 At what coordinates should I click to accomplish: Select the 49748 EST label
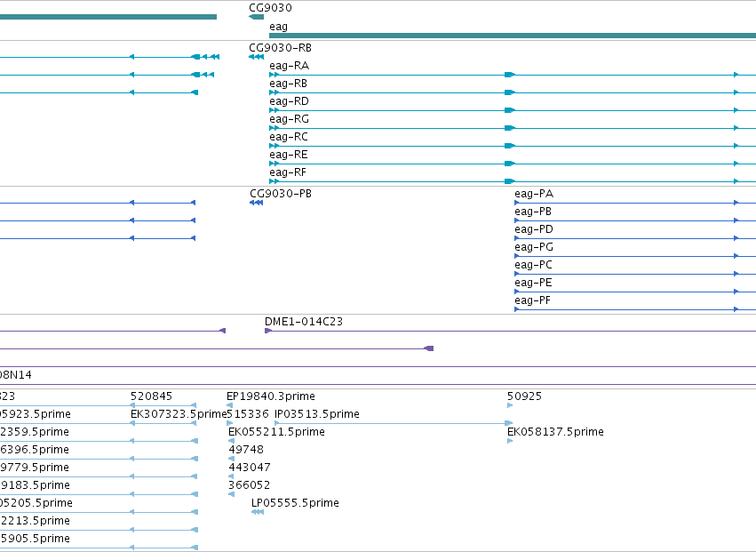[x=246, y=450]
